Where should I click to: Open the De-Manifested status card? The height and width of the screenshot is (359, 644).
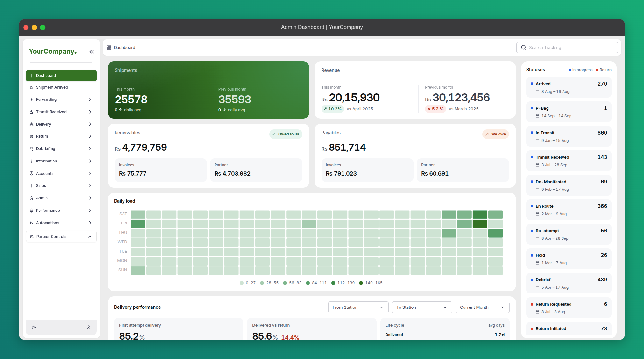(x=569, y=185)
